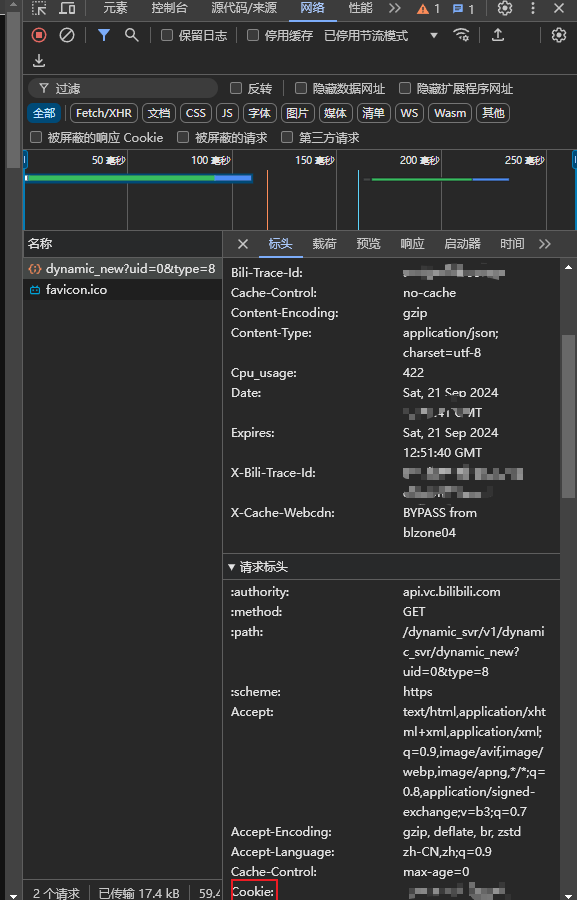Show more DevTools panels chevron
Image resolution: width=577 pixels, height=900 pixels.
tap(394, 8)
